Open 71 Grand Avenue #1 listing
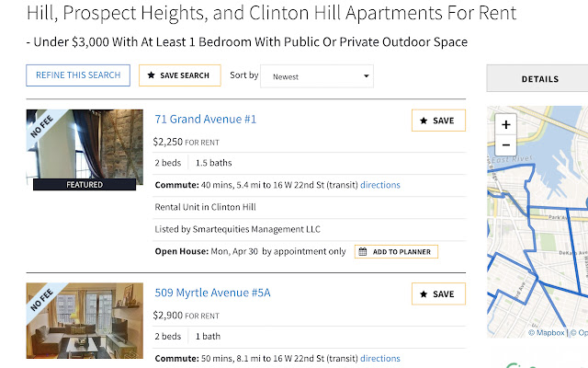The width and height of the screenshot is (588, 368). coord(205,120)
